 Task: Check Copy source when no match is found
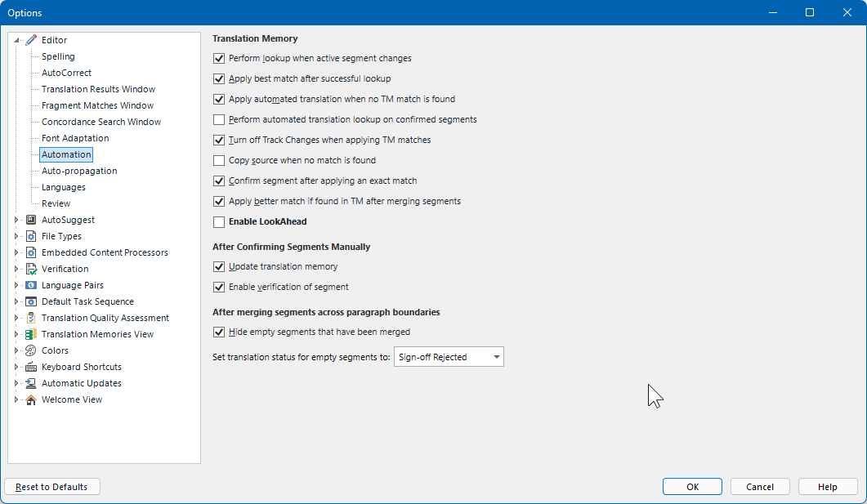pyautogui.click(x=219, y=160)
